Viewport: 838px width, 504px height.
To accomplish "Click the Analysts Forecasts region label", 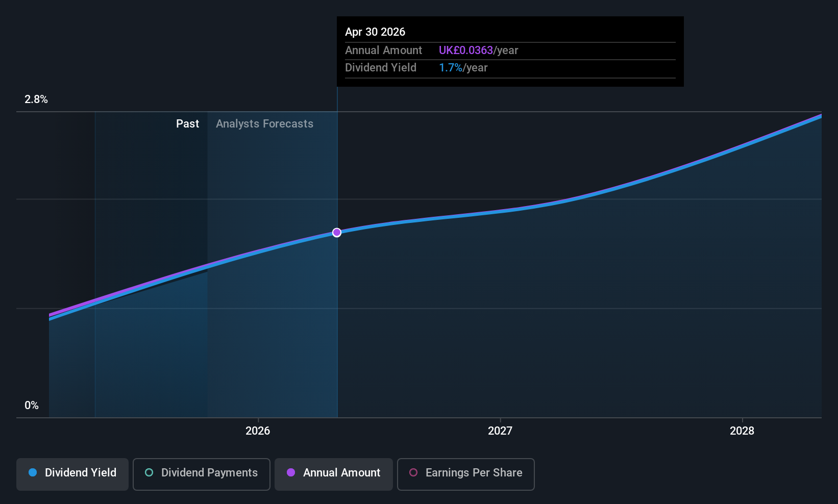I will click(264, 124).
